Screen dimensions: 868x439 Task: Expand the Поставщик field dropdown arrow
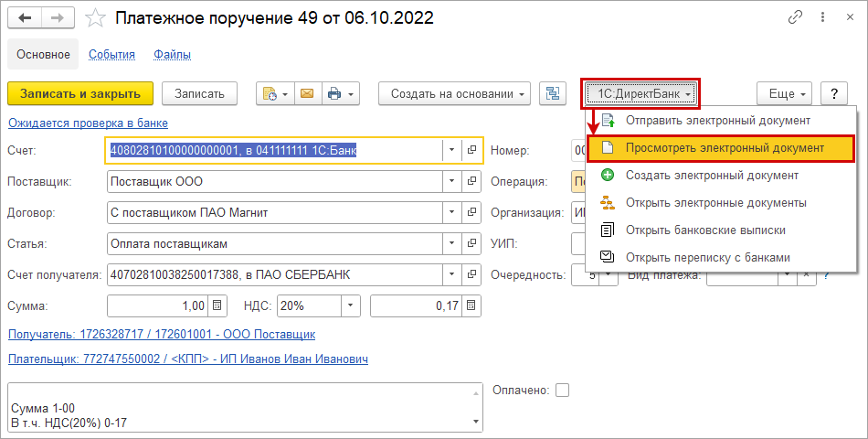(452, 182)
